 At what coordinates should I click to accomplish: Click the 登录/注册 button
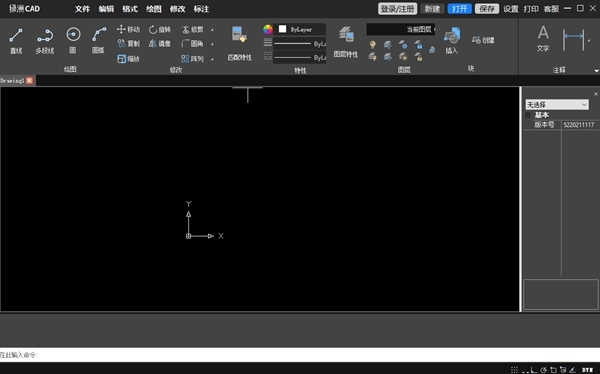(398, 9)
